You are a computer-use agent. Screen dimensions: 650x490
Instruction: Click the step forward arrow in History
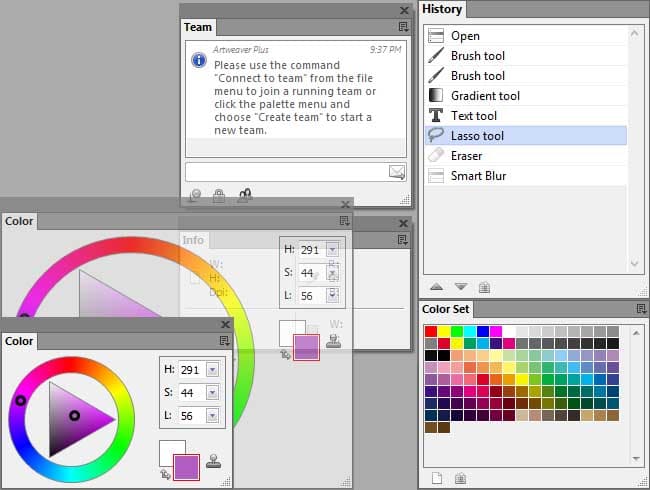click(x=459, y=287)
